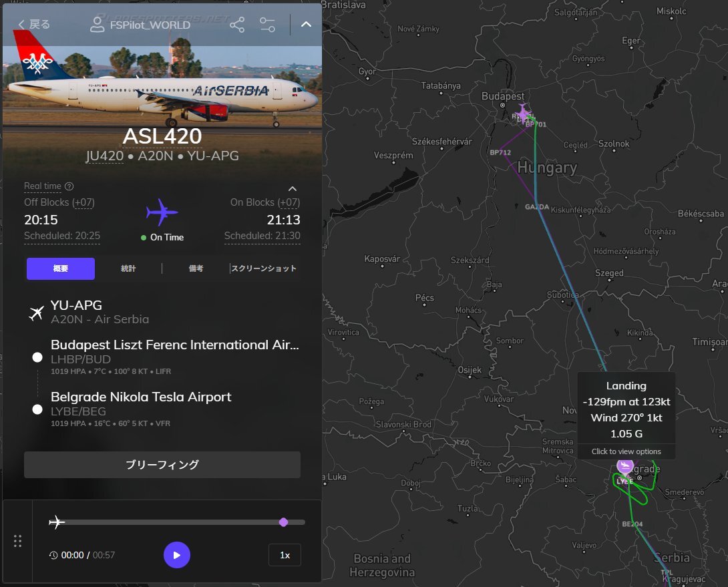Open the 1x playback speed selector
Screen dimensions: 728x587
285,555
